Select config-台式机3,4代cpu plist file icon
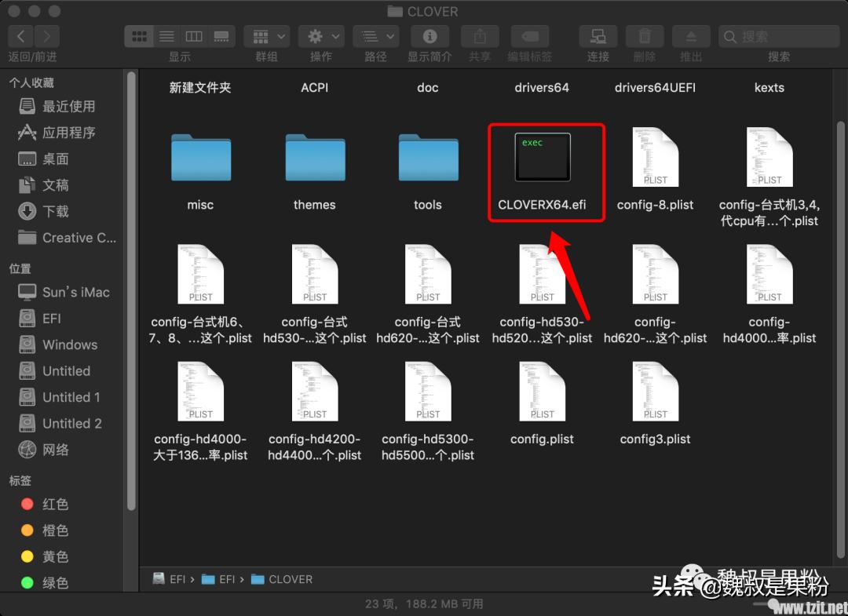 [x=769, y=157]
